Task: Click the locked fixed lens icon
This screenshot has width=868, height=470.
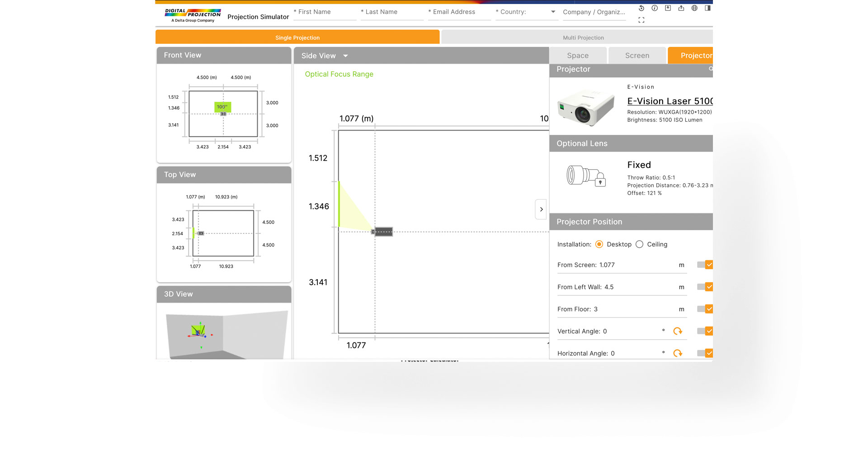Action: tap(586, 176)
